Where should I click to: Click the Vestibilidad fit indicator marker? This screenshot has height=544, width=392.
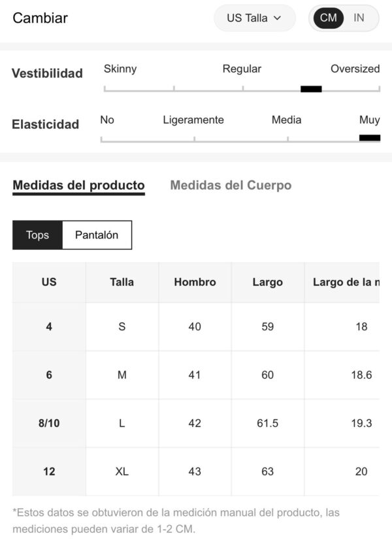coord(311,89)
